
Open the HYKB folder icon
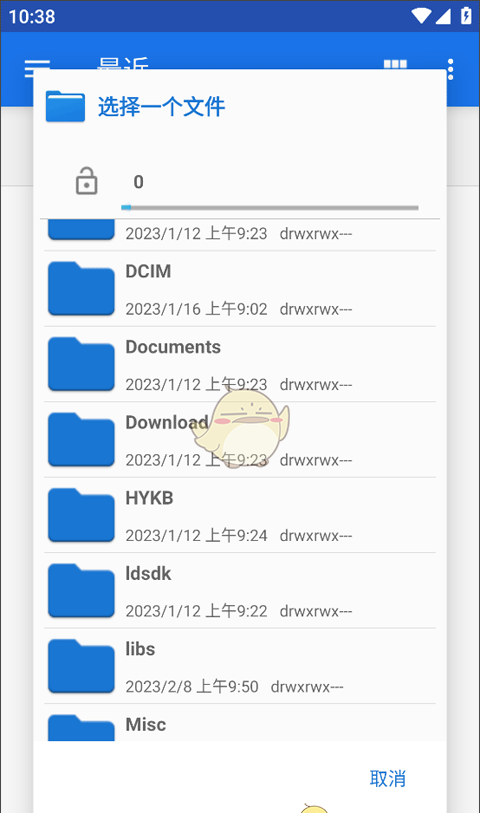pos(81,515)
